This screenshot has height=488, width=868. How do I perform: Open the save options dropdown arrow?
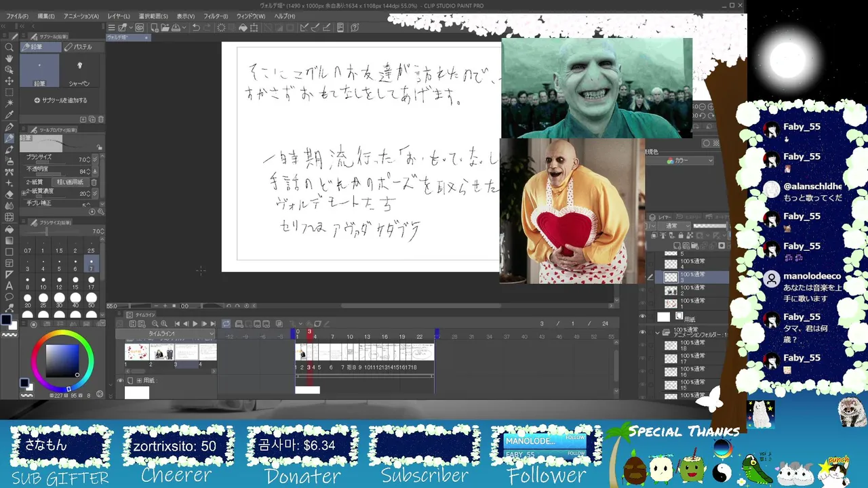click(184, 28)
